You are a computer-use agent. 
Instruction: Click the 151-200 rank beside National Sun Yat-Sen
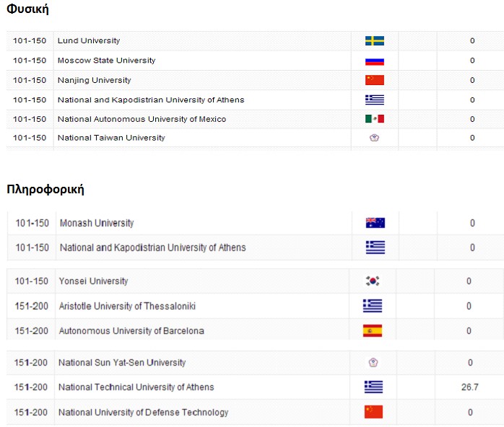31,363
